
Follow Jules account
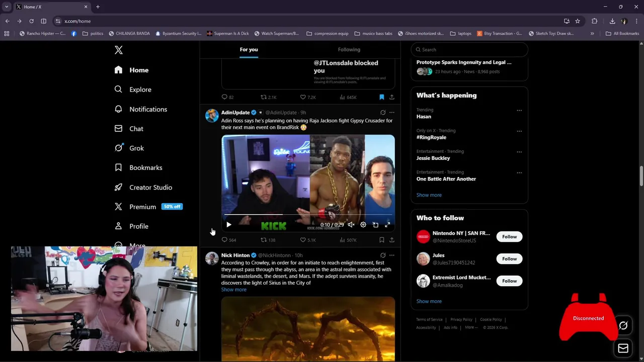[x=509, y=259]
